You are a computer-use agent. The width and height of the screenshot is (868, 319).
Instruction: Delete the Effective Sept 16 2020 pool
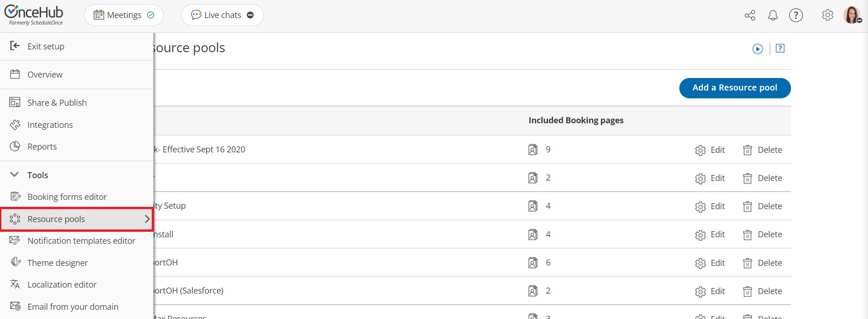point(763,150)
